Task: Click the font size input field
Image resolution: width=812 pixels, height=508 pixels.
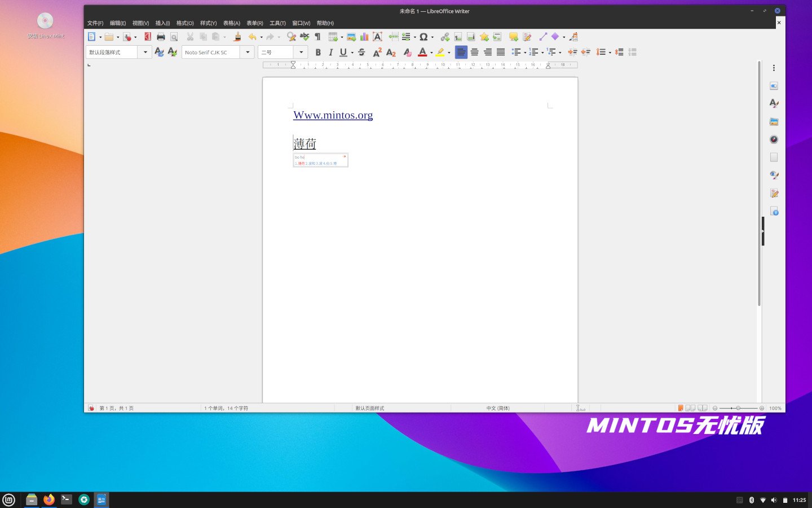Action: [276, 52]
